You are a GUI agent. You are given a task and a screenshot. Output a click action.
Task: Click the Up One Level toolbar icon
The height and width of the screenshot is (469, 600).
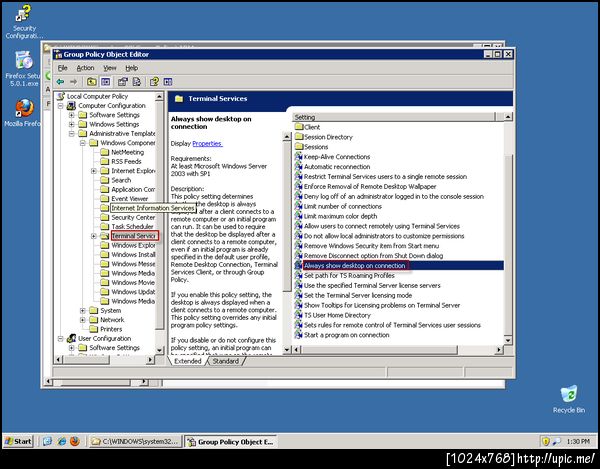pyautogui.click(x=91, y=81)
